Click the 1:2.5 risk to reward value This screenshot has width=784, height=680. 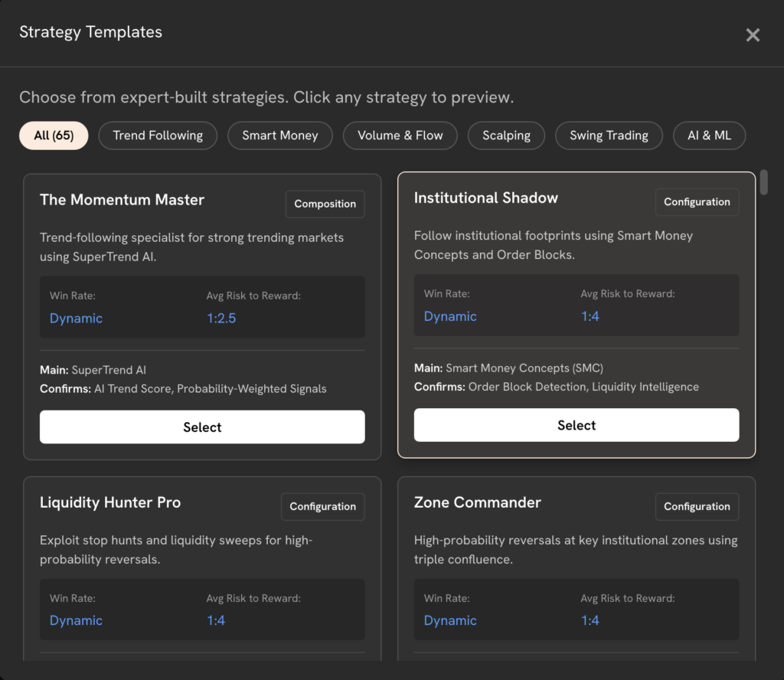[221, 319]
